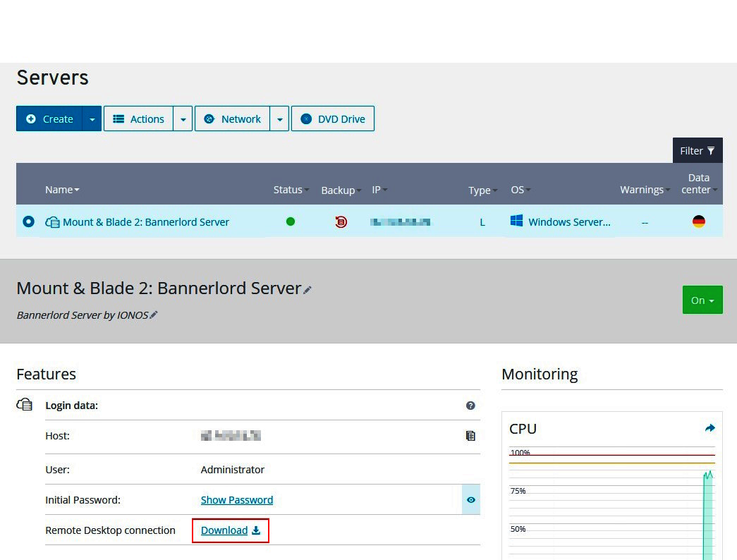The height and width of the screenshot is (560, 737).
Task: Toggle password visibility with eye icon
Action: click(470, 500)
